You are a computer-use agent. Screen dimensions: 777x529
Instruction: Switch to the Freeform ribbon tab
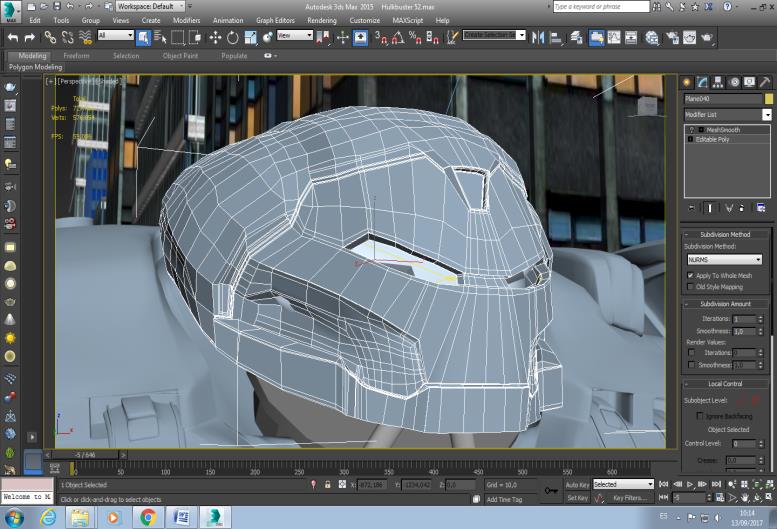coord(76,56)
